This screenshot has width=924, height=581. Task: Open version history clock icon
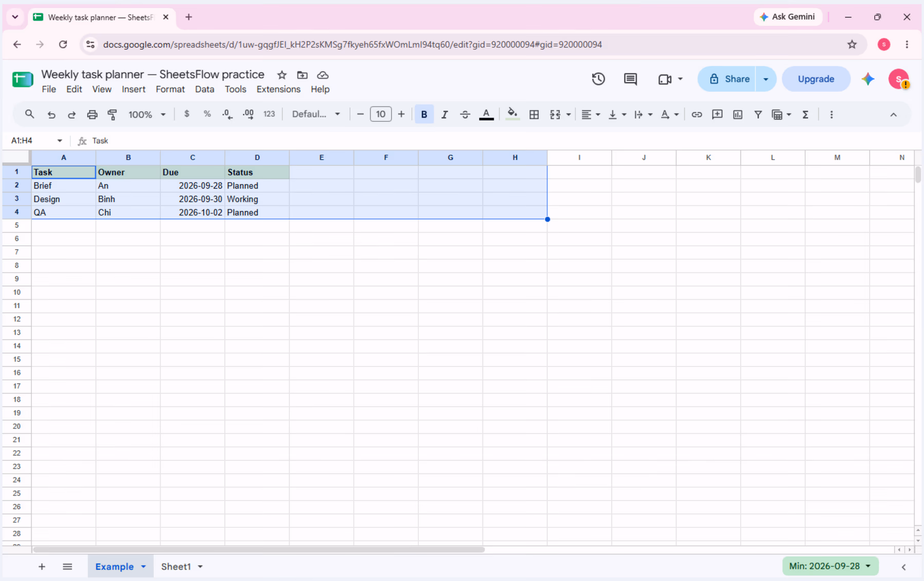pyautogui.click(x=598, y=79)
